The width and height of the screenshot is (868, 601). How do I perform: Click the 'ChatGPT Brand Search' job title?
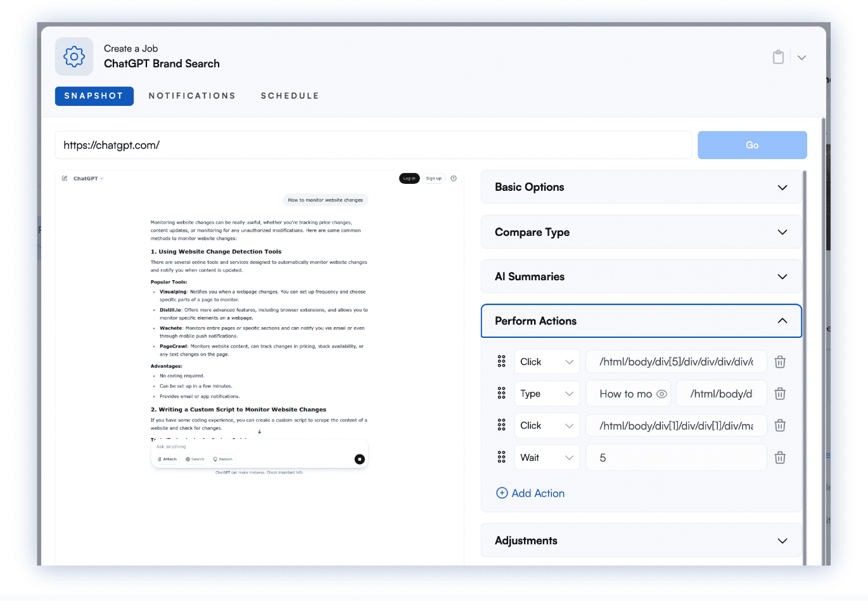(162, 63)
